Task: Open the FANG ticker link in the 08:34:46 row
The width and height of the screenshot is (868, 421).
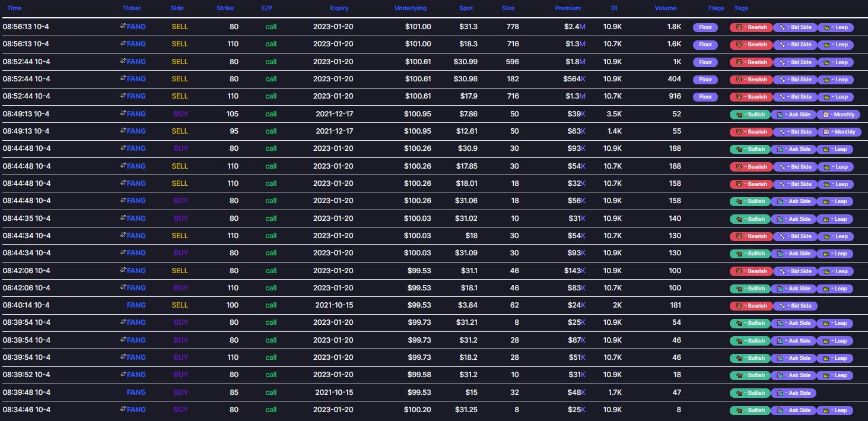Action: click(136, 410)
